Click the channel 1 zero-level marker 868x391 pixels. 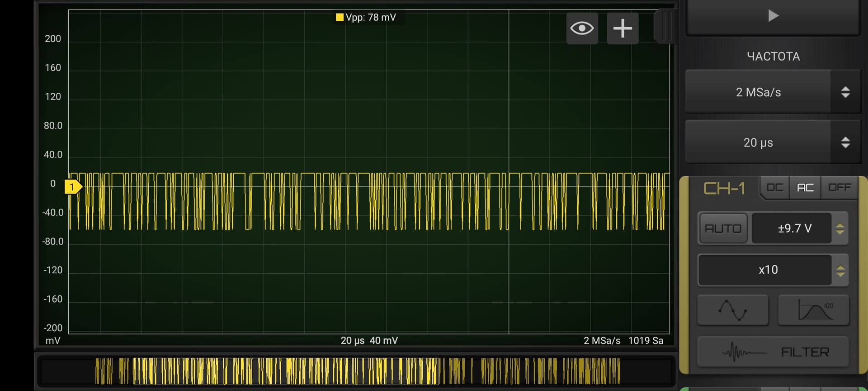[x=73, y=187]
